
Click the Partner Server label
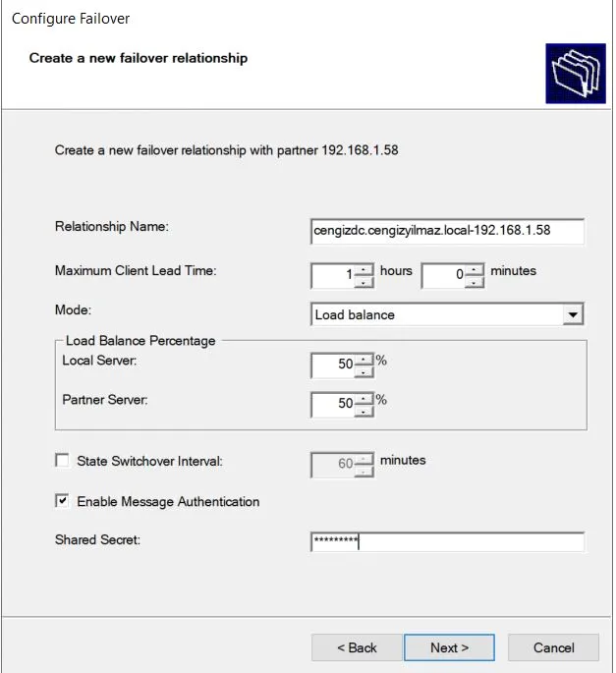click(105, 400)
